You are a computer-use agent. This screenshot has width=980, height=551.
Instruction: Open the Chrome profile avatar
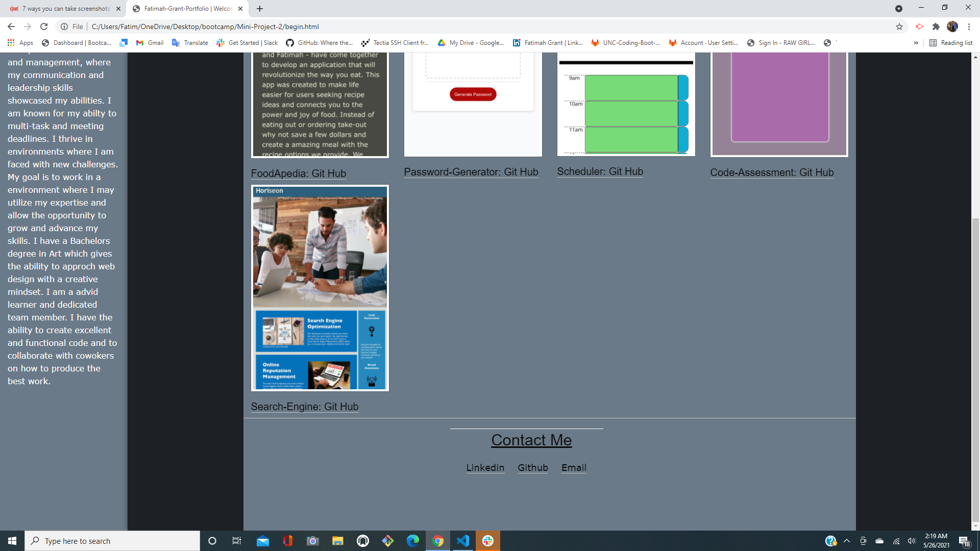pos(952,27)
